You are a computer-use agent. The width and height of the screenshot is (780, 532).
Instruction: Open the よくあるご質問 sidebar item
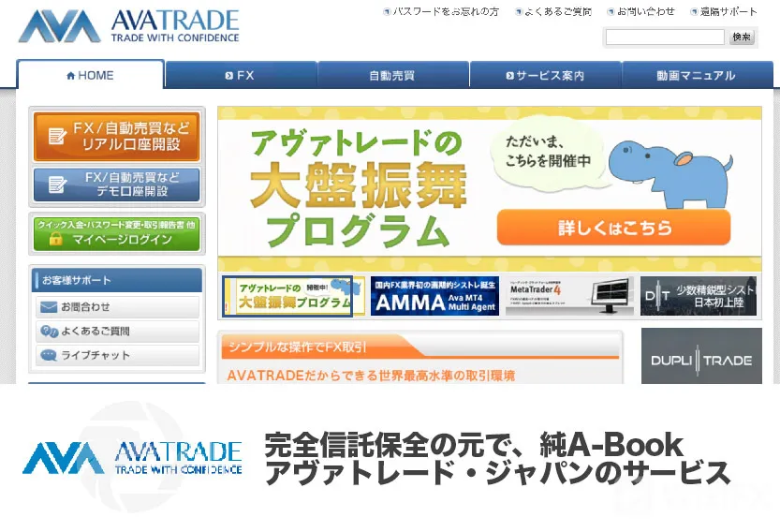117,331
